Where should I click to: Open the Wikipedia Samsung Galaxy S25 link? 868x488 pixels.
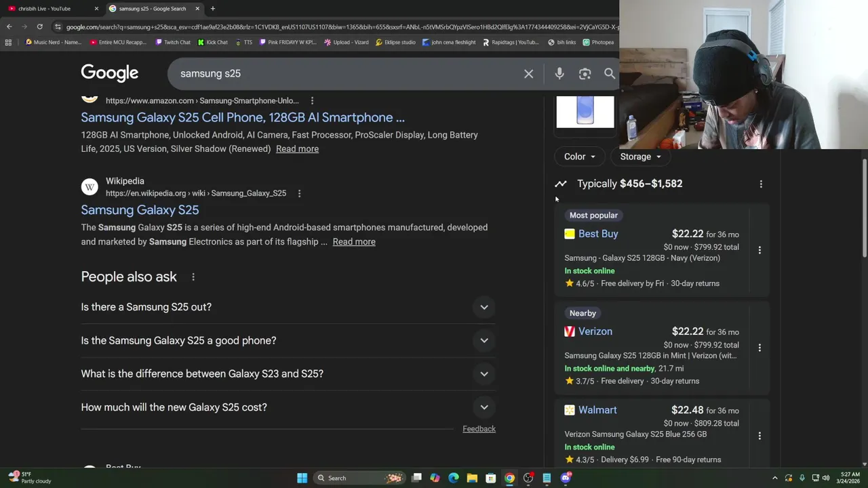[x=140, y=210]
